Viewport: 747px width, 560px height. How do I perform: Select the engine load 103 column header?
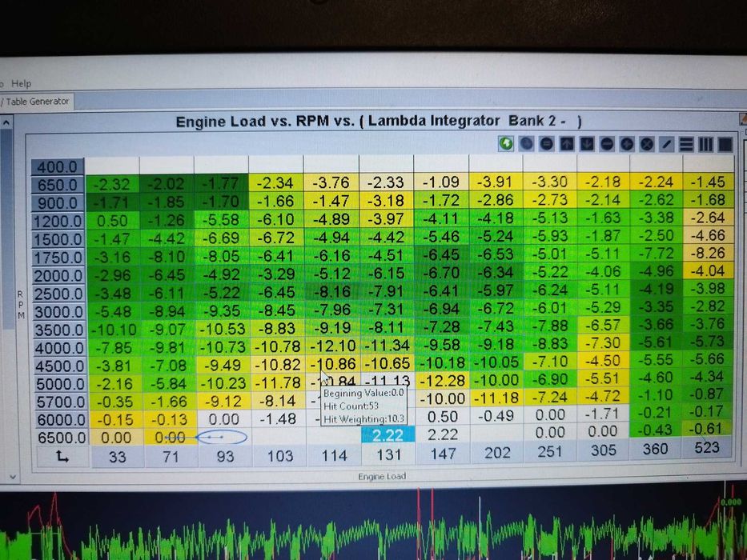tap(279, 455)
